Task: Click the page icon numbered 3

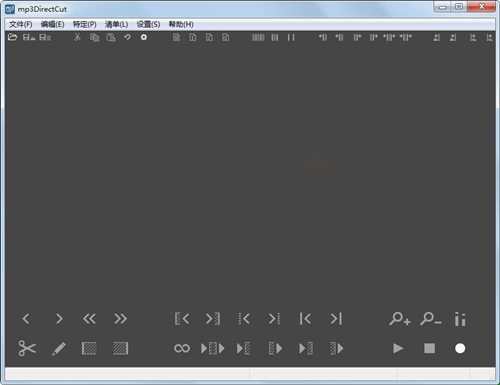Action: pos(226,37)
